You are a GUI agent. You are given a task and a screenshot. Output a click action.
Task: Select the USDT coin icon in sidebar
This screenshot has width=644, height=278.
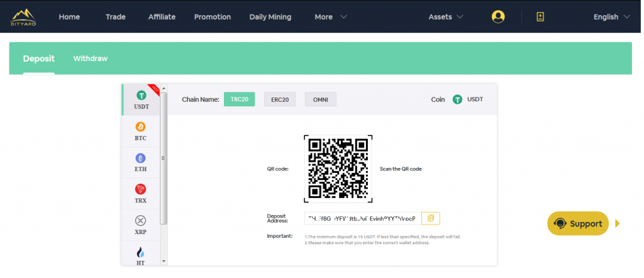tap(141, 99)
